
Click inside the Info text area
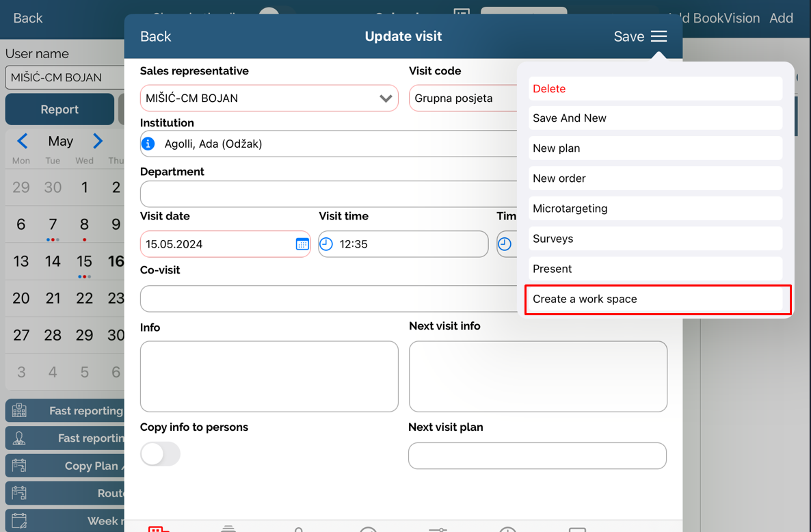(269, 376)
